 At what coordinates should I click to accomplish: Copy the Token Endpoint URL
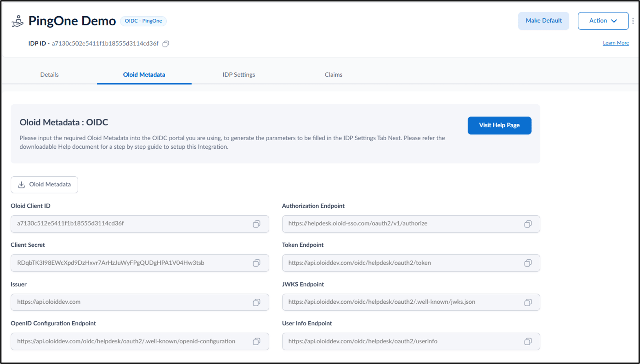[528, 263]
